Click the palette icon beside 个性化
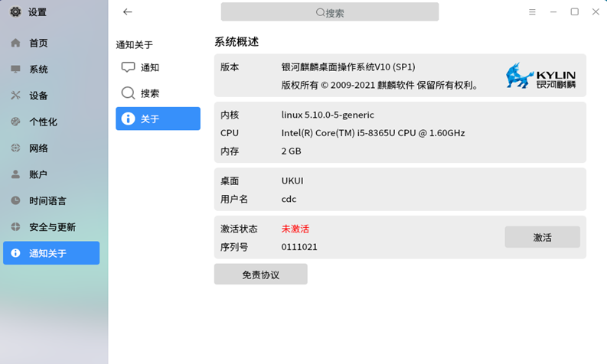Viewport: 607px width, 364px height. [x=15, y=122]
